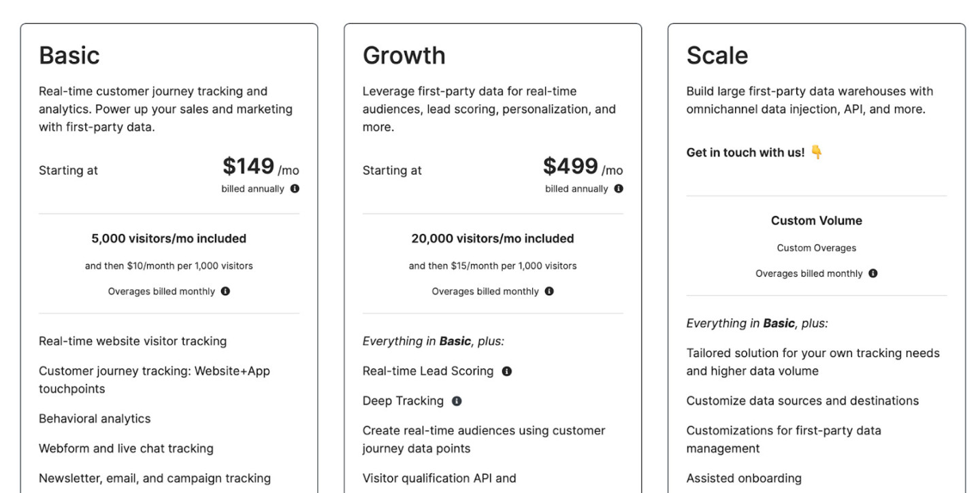Open the Growth Overages billed monthly info icon
The image size is (980, 493).
click(x=550, y=290)
